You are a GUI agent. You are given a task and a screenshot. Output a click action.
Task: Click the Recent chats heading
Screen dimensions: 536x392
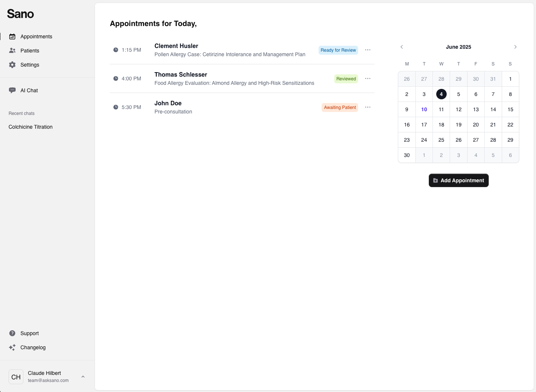[x=22, y=113]
